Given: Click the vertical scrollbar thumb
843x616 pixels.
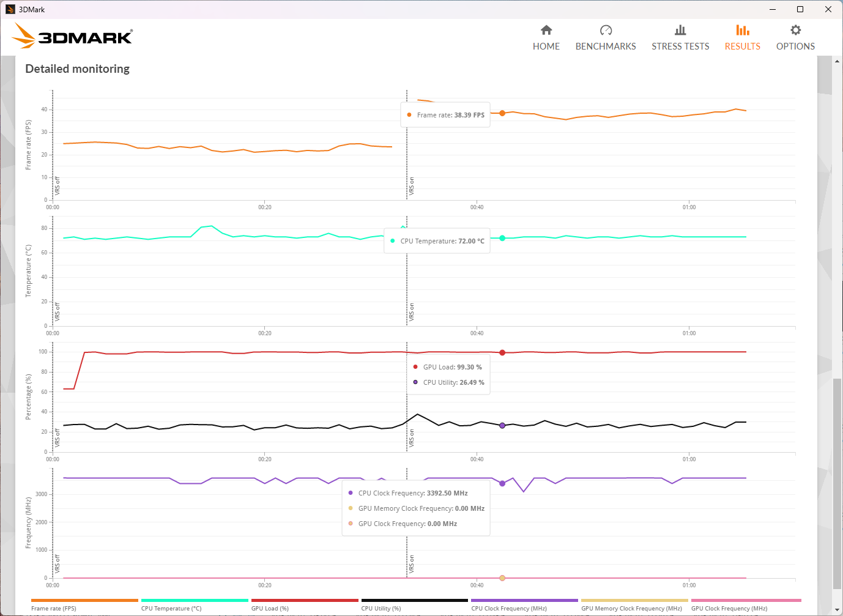Looking at the screenshot, I should click(x=837, y=483).
